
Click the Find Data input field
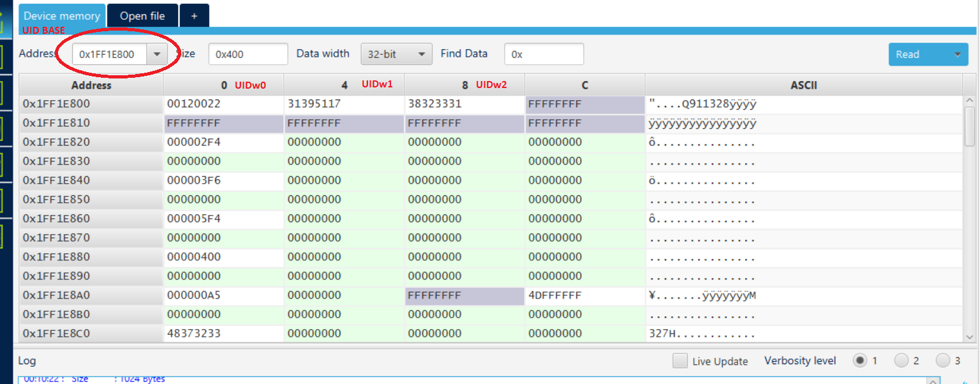coord(544,54)
